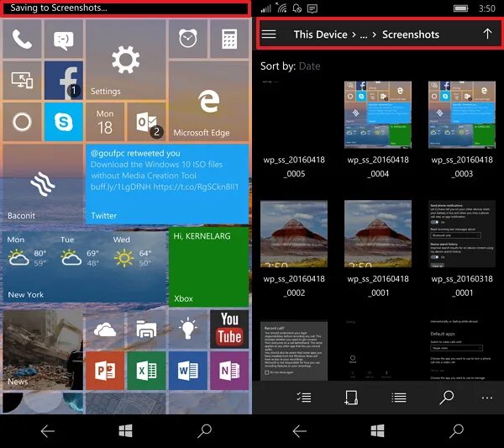Tap the message notification status icon
This screenshot has width=504, height=448.
coord(312,8)
